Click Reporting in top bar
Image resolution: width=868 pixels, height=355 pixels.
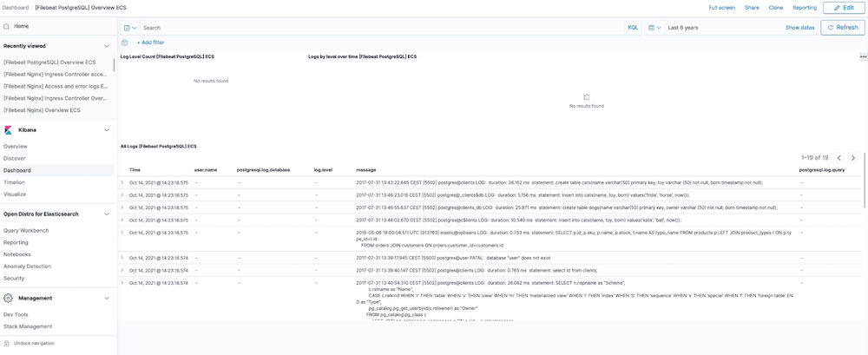point(805,8)
